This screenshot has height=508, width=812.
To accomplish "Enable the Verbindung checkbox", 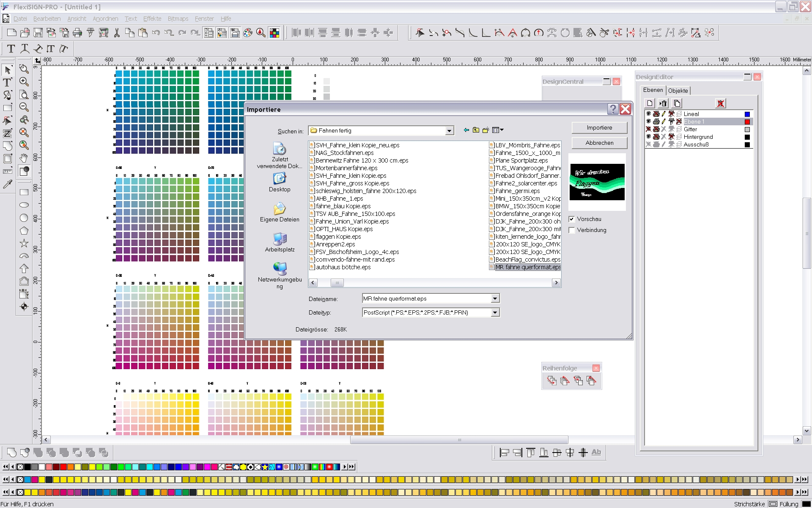I will [x=572, y=230].
